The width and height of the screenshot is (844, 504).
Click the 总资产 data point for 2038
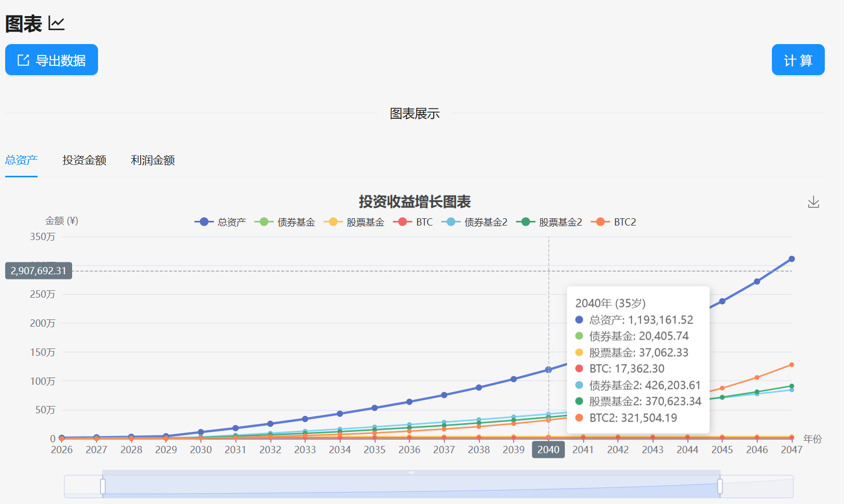479,387
